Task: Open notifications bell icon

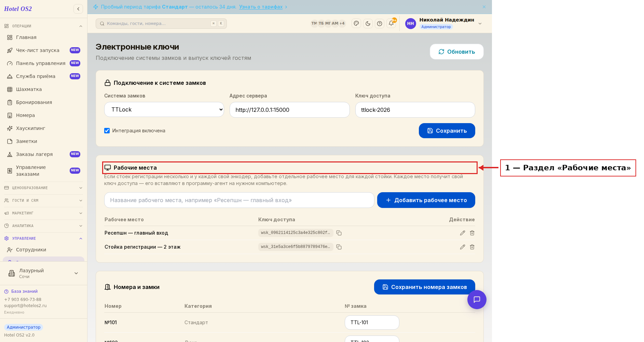Action: tap(391, 24)
